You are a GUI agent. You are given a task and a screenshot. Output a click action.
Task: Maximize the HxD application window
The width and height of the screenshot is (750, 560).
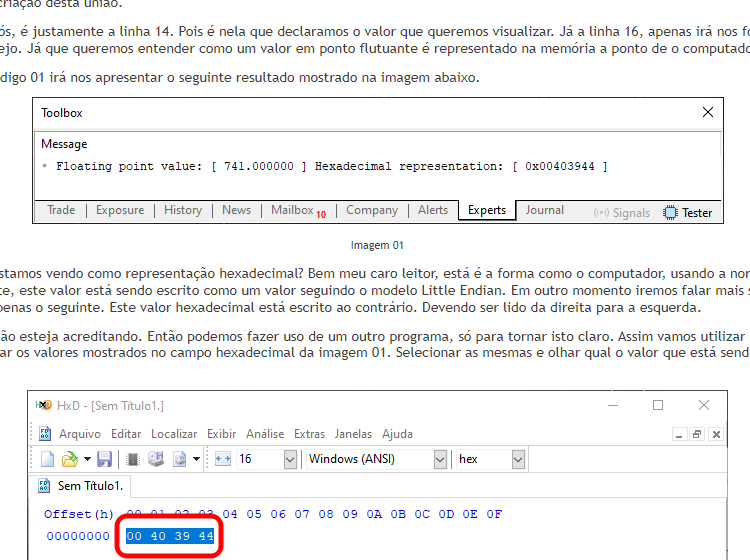(658, 406)
